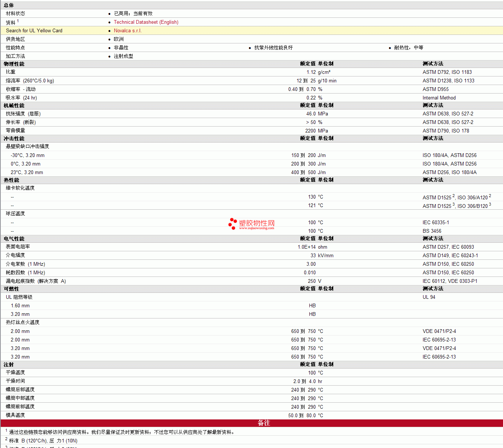
Task: Select the 130 °C Vicat value
Action: (x=315, y=197)
